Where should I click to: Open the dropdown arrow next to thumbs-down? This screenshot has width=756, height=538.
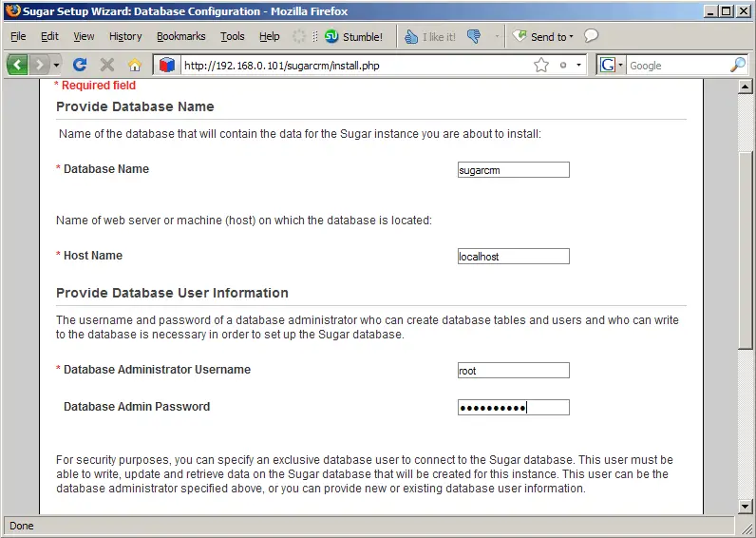coord(497,37)
